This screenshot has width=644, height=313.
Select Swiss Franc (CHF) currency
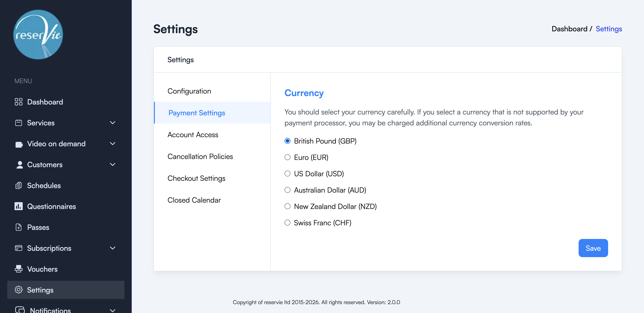click(287, 223)
